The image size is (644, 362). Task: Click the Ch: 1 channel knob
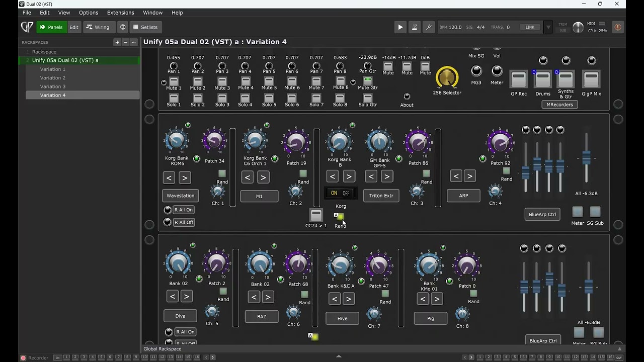[x=218, y=191]
